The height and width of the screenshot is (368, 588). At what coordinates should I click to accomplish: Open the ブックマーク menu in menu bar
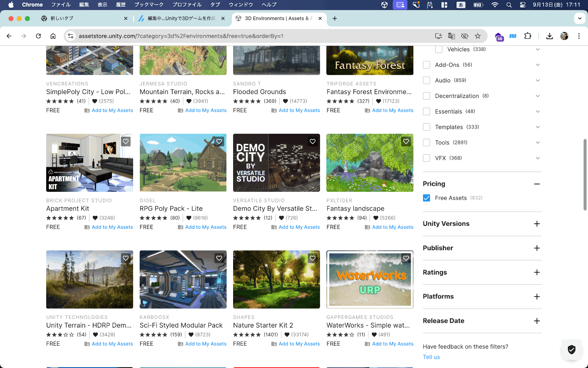(149, 5)
